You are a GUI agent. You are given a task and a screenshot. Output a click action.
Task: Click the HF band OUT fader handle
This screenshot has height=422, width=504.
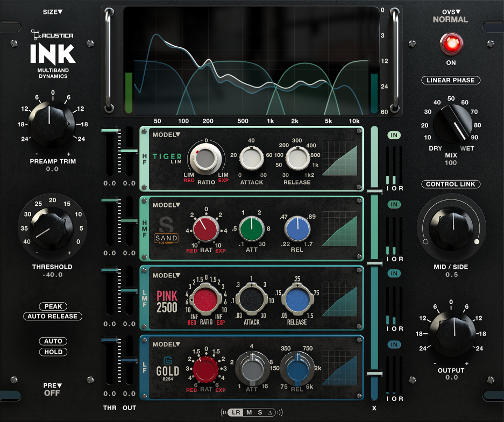tap(129, 151)
